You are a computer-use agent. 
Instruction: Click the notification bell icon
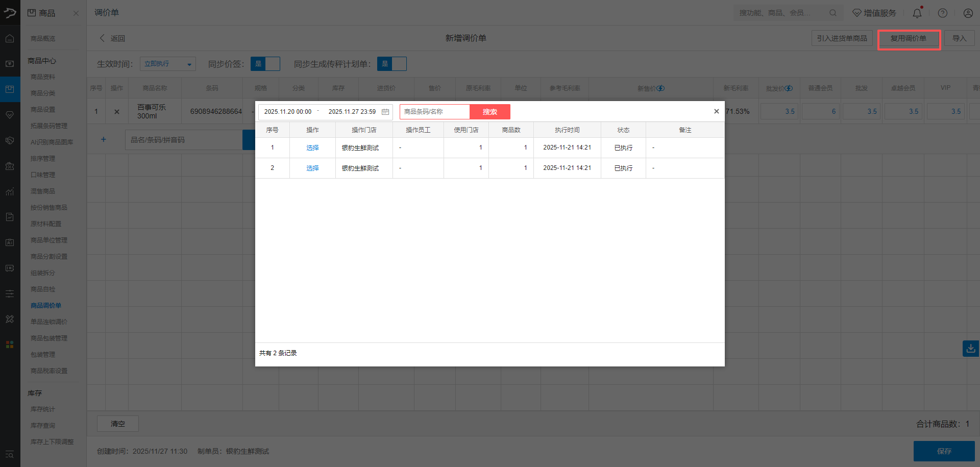click(x=917, y=13)
